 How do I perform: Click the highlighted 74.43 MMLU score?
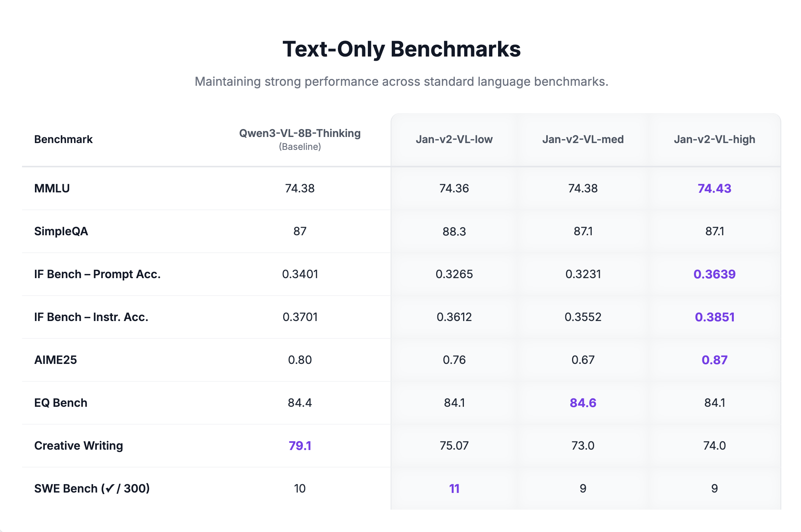[714, 188]
